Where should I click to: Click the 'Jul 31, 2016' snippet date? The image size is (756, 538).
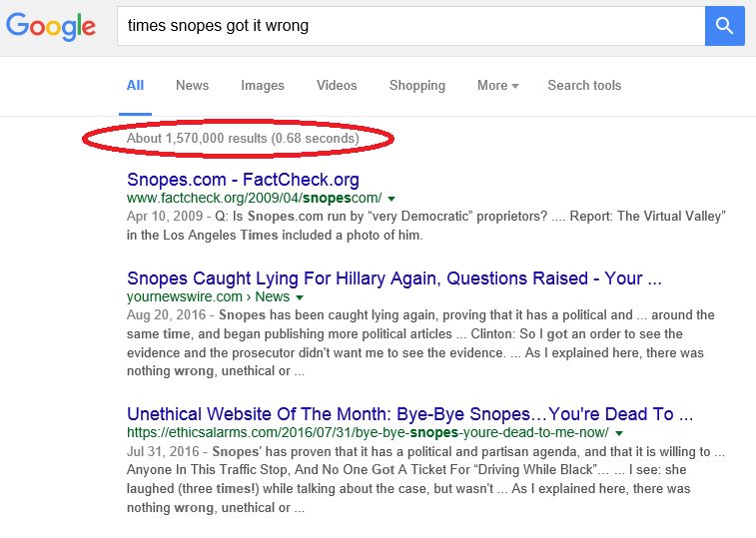[x=163, y=452]
